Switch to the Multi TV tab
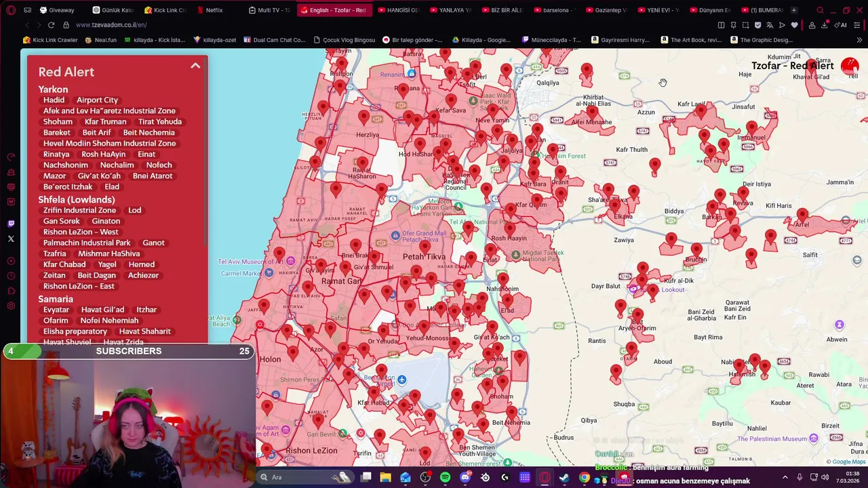868x488 pixels. point(269,10)
